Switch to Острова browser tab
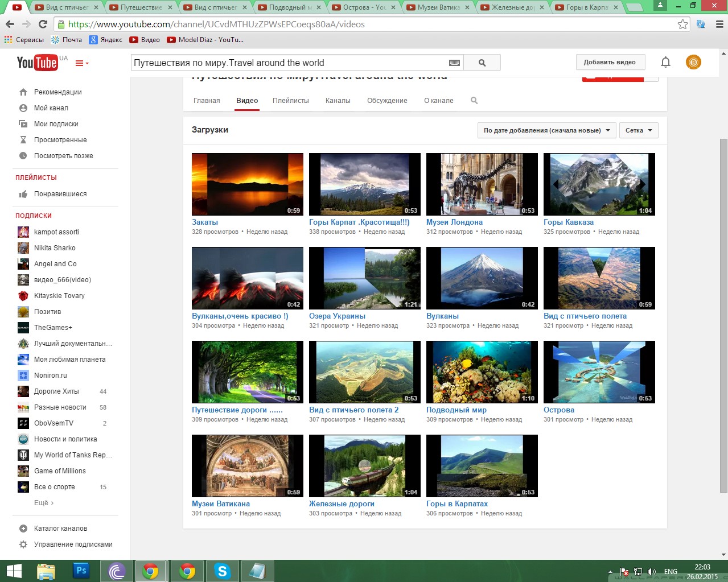Screen dimensions: 728x582 click(x=364, y=7)
